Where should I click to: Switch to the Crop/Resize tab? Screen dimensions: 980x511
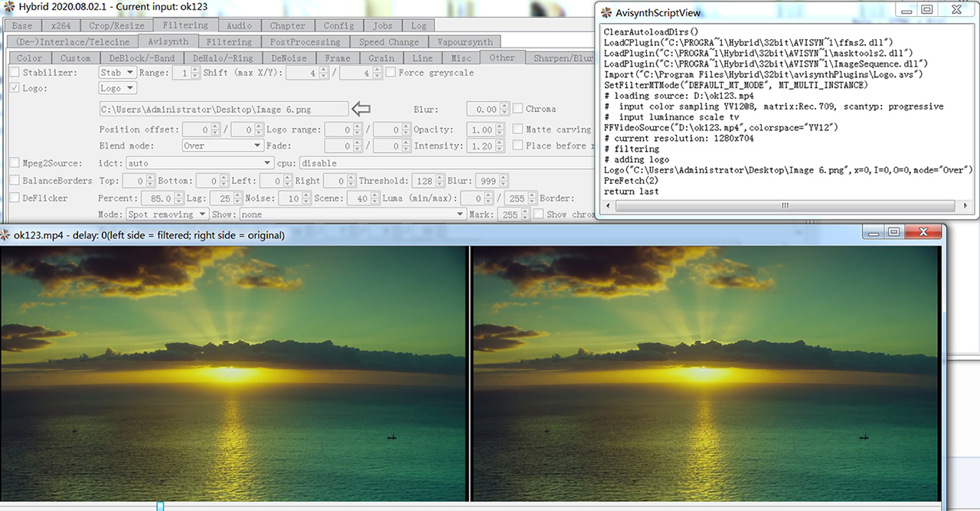[116, 25]
